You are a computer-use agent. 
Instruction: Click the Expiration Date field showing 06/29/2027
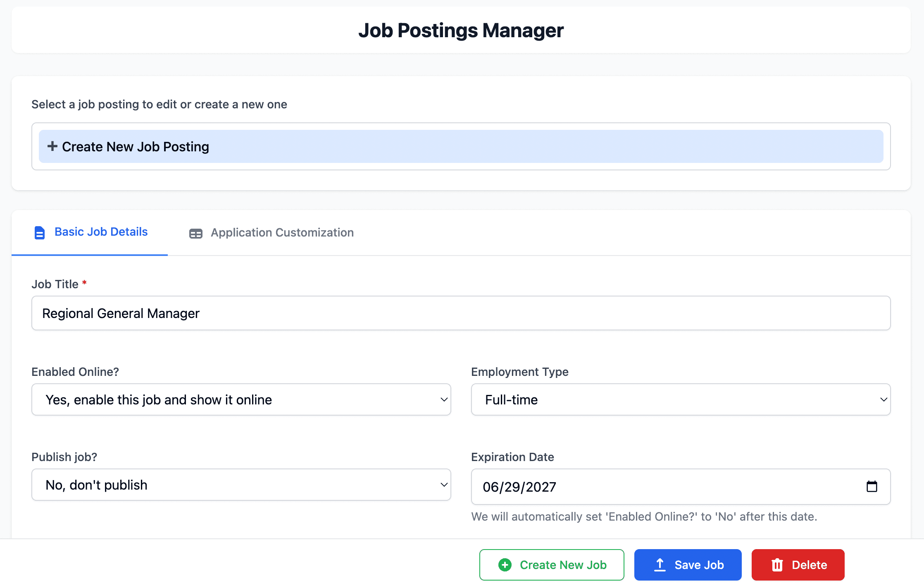[x=681, y=487]
